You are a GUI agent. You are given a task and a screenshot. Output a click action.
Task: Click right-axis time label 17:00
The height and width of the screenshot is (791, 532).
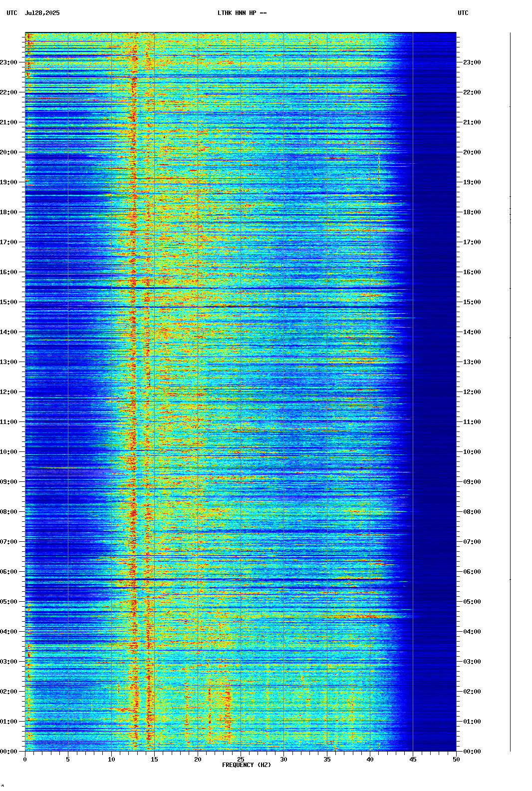(x=472, y=242)
